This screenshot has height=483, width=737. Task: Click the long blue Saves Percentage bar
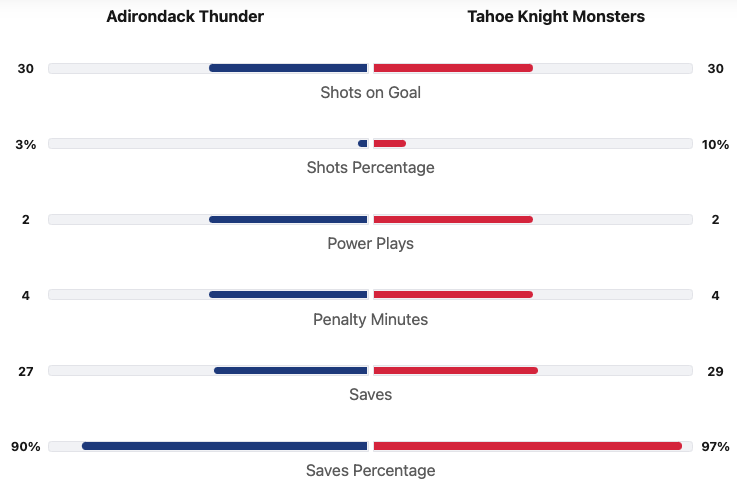tap(225, 446)
